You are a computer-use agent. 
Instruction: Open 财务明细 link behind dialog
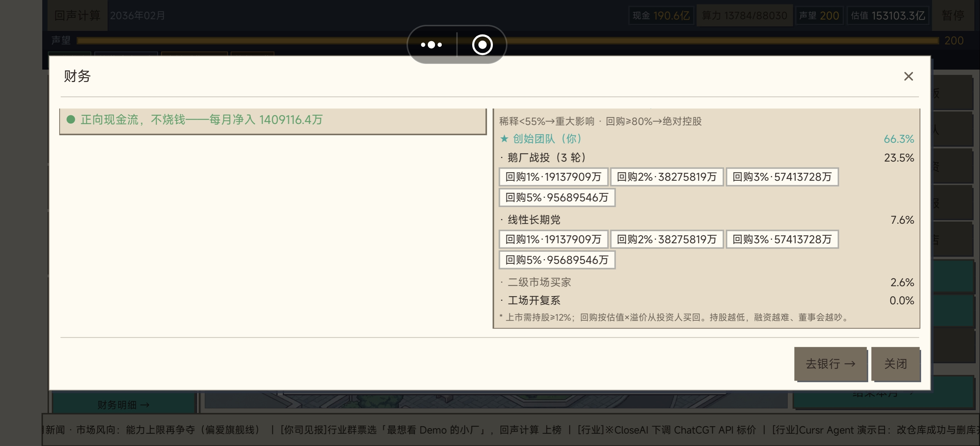pos(124,404)
